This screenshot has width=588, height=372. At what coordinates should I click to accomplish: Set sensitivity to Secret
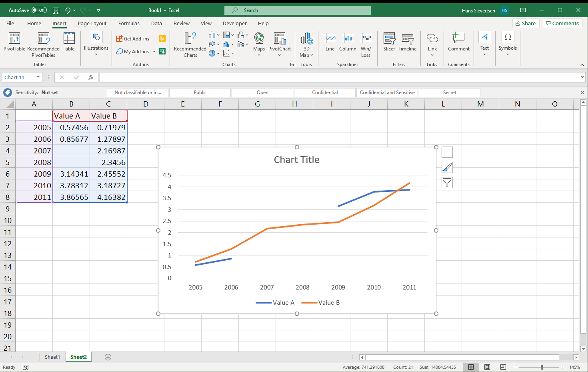(450, 92)
